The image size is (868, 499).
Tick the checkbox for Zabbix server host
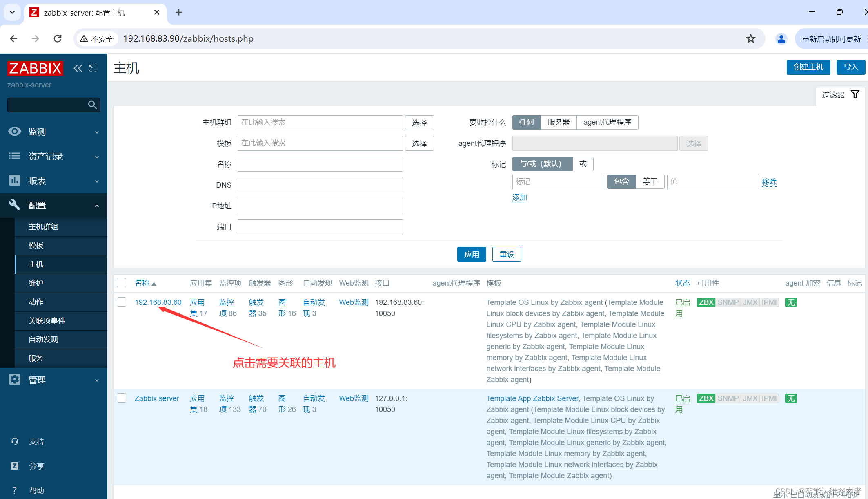[x=122, y=398]
